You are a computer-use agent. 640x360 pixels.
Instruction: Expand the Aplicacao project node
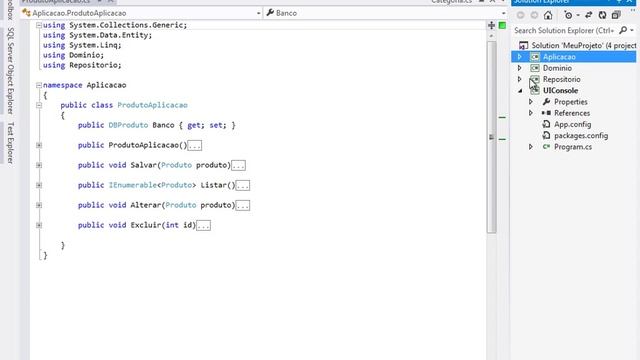pyautogui.click(x=520, y=57)
